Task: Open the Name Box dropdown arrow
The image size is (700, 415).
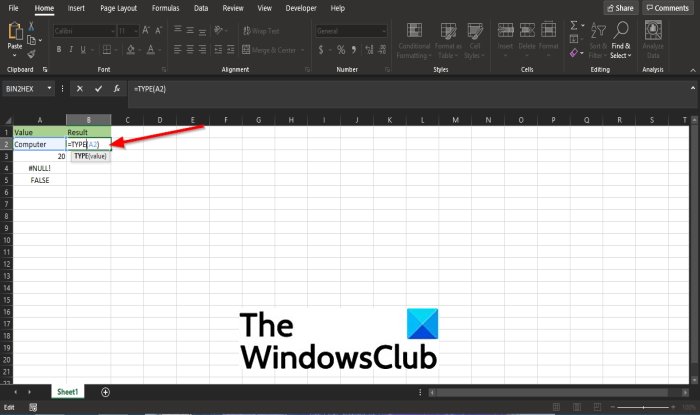Action: click(x=49, y=88)
